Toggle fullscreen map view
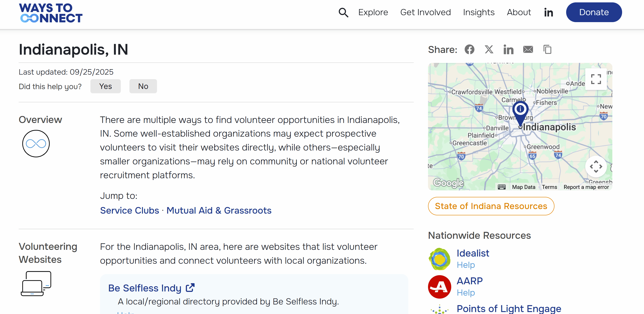The image size is (644, 314). [596, 79]
